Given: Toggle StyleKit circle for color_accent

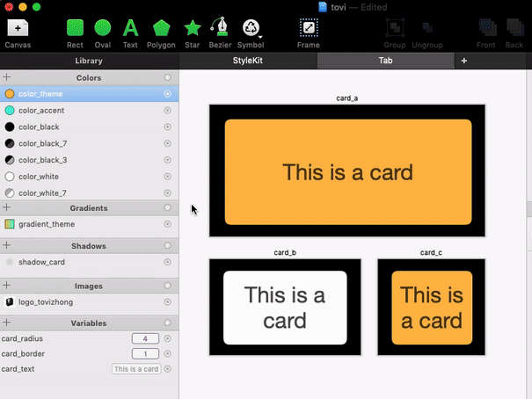Looking at the screenshot, I should pos(167,111).
